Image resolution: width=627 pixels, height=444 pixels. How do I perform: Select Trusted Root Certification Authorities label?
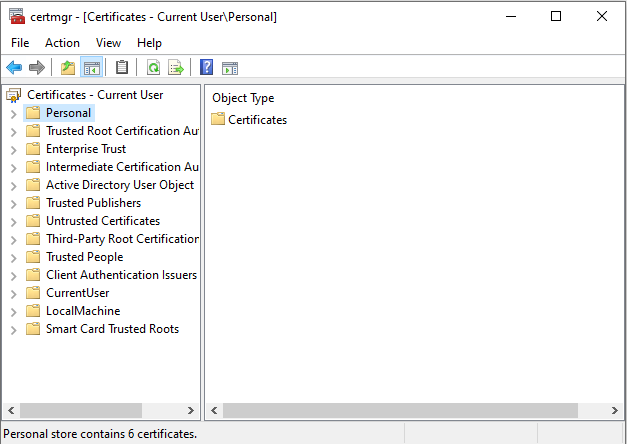point(122,131)
